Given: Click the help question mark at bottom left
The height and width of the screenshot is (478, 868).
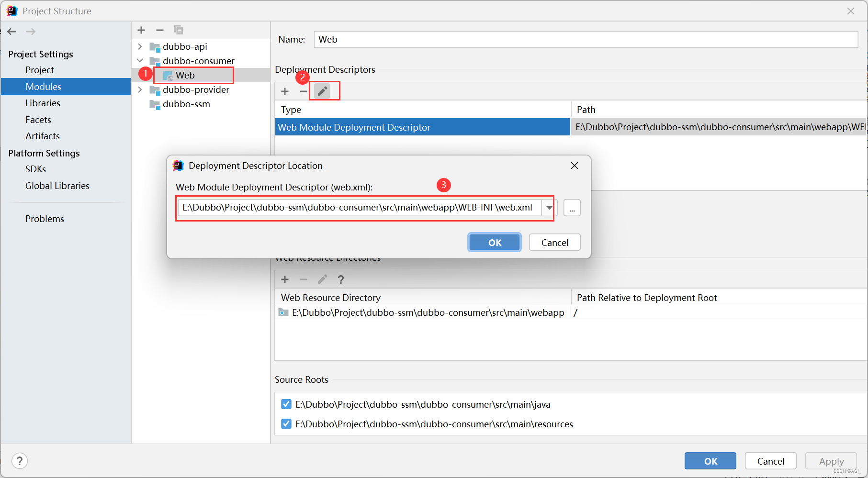Looking at the screenshot, I should [x=19, y=461].
